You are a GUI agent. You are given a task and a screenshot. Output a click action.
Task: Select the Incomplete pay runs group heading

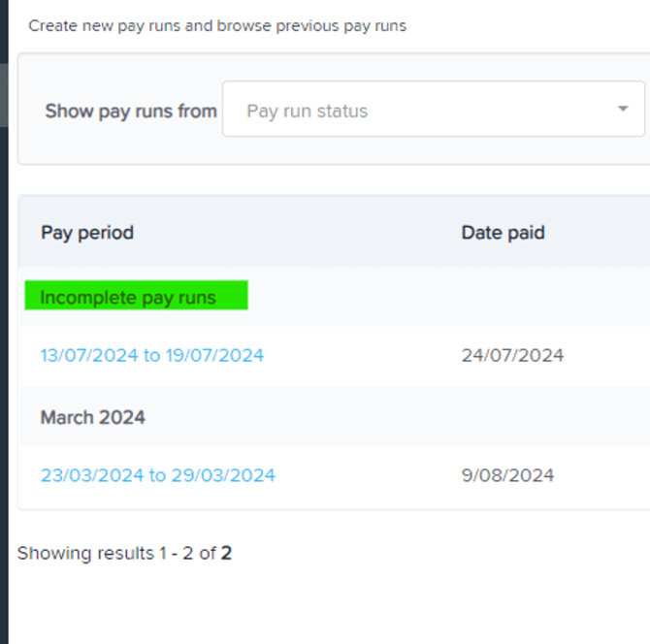[x=128, y=297]
